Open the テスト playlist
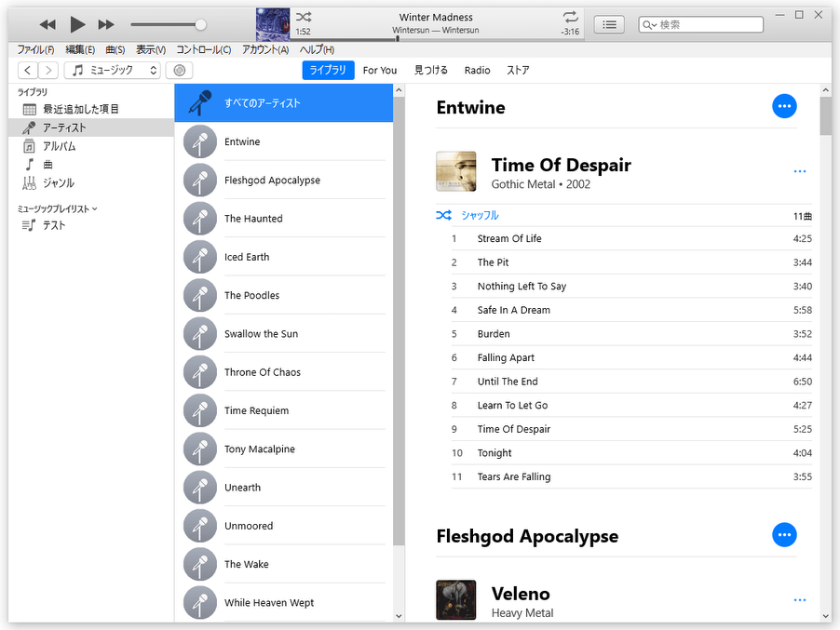This screenshot has height=630, width=840. pyautogui.click(x=91, y=225)
